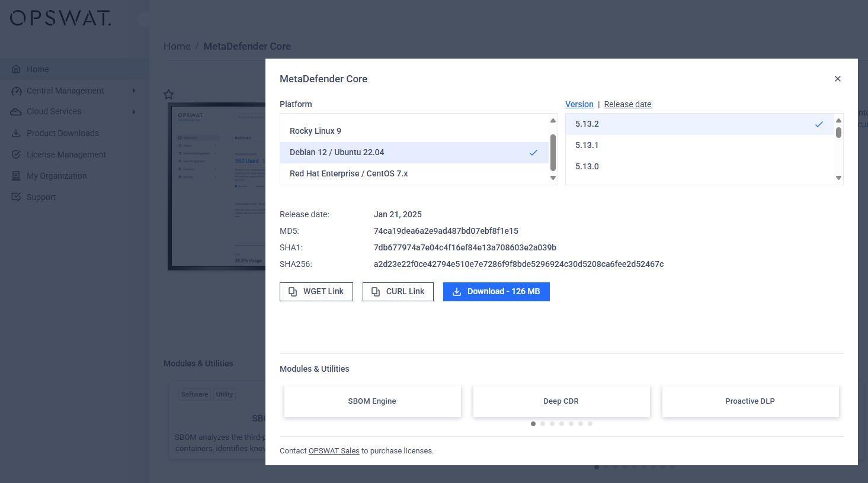Click the Cloud Services cloud icon
The height and width of the screenshot is (483, 868).
tap(16, 112)
